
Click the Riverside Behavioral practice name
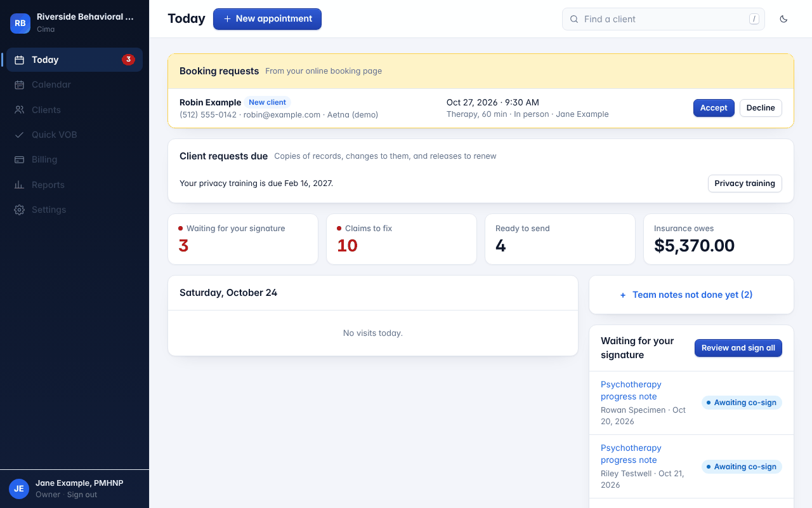[85, 17]
